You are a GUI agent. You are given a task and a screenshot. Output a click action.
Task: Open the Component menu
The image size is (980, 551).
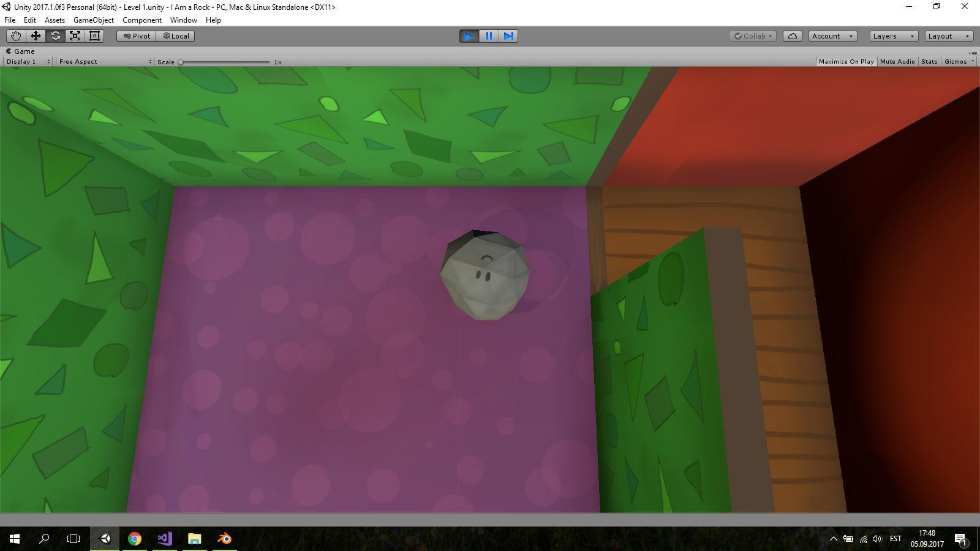click(x=142, y=20)
